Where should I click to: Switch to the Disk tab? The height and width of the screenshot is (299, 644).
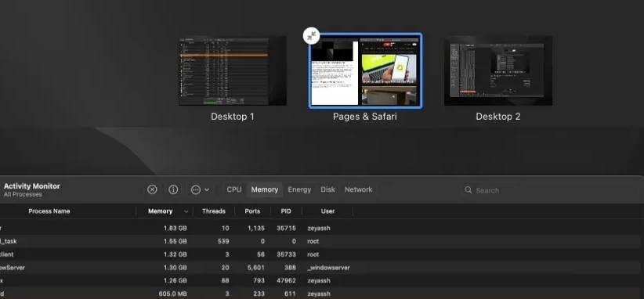(x=327, y=189)
